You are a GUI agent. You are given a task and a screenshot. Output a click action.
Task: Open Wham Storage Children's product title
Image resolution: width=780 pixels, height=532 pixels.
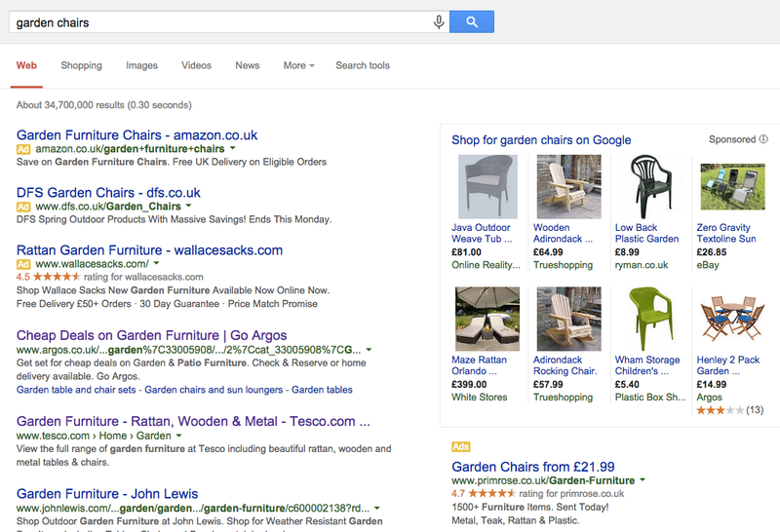tap(647, 365)
